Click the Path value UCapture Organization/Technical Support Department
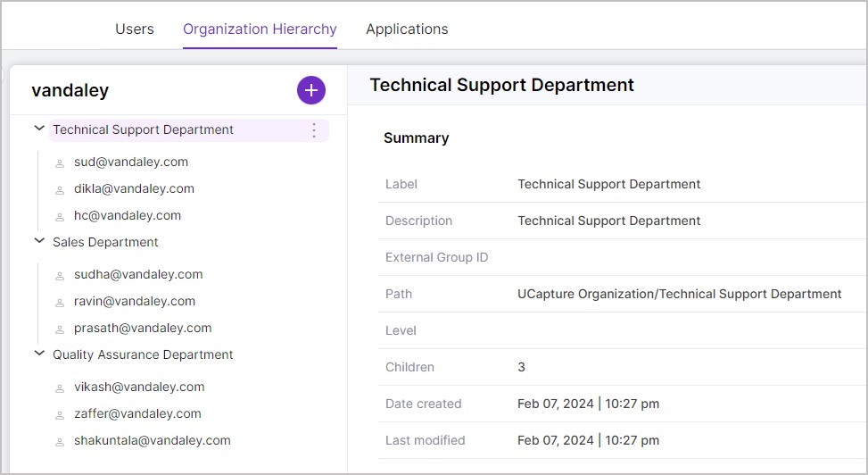The width and height of the screenshot is (868, 475). click(x=679, y=294)
